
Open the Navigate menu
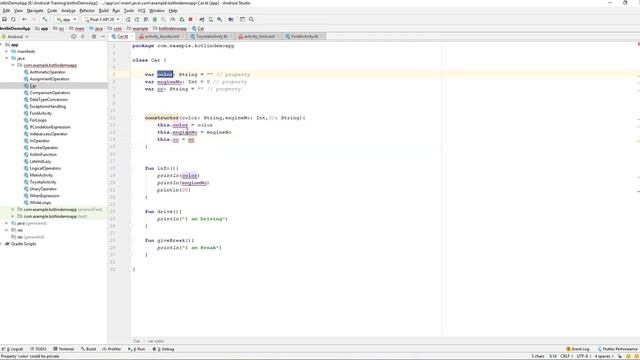(x=35, y=11)
